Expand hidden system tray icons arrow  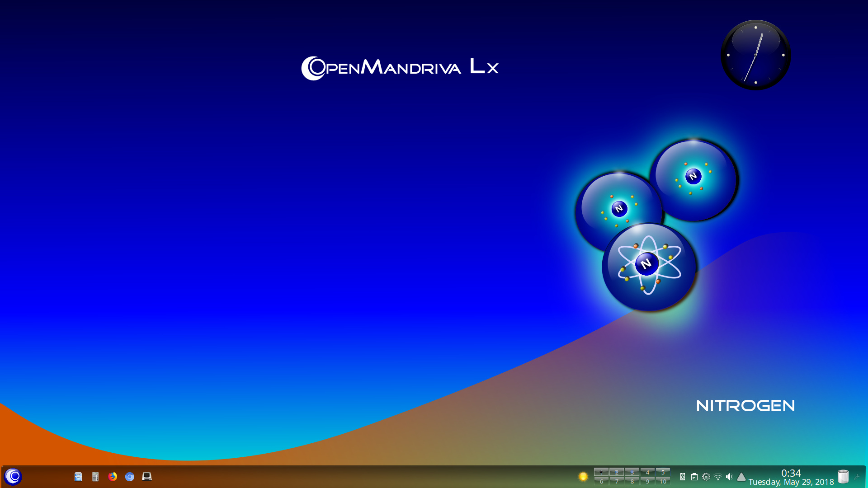(x=741, y=477)
